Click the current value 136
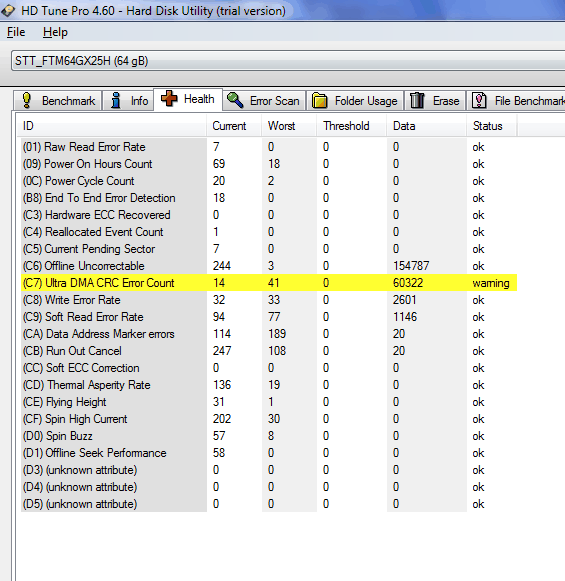The height and width of the screenshot is (581, 565). point(222,385)
